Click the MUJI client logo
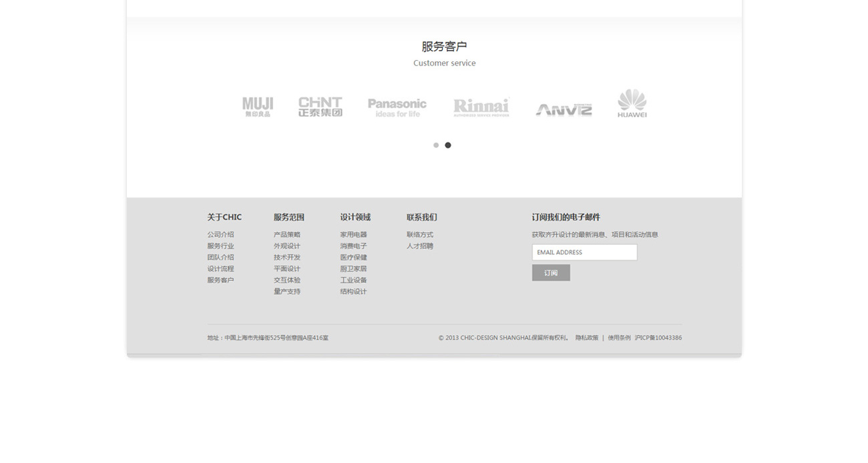 coord(258,107)
